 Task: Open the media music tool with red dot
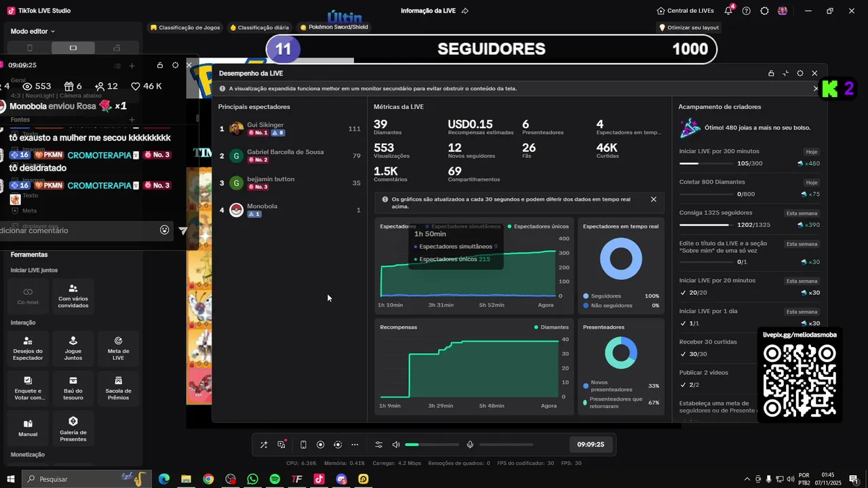tap(281, 445)
